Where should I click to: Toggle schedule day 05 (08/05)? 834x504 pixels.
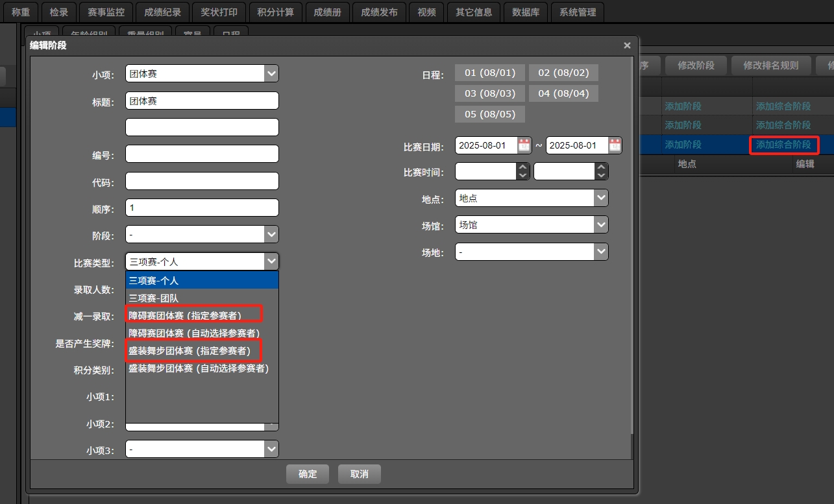pyautogui.click(x=489, y=114)
